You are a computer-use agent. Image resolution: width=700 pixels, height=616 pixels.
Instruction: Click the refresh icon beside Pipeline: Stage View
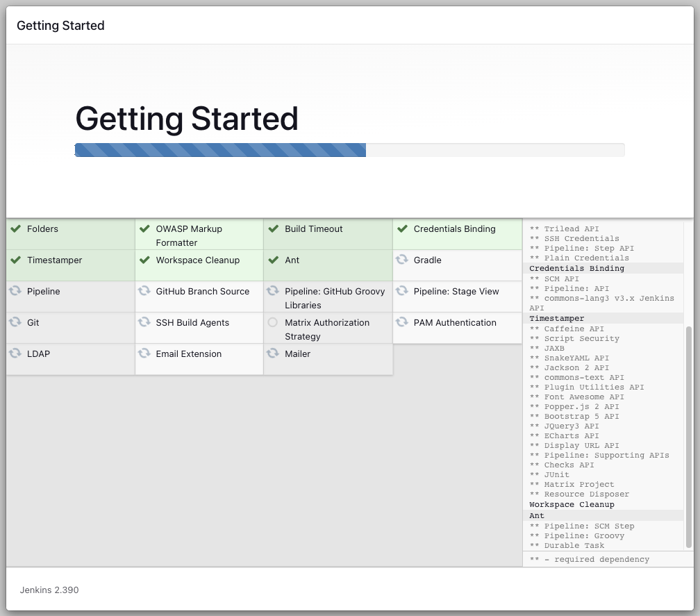[x=402, y=290]
